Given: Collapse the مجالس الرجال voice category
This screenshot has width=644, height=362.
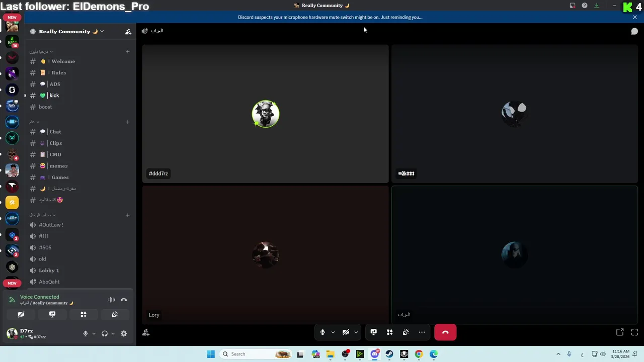Looking at the screenshot, I should click(x=42, y=215).
